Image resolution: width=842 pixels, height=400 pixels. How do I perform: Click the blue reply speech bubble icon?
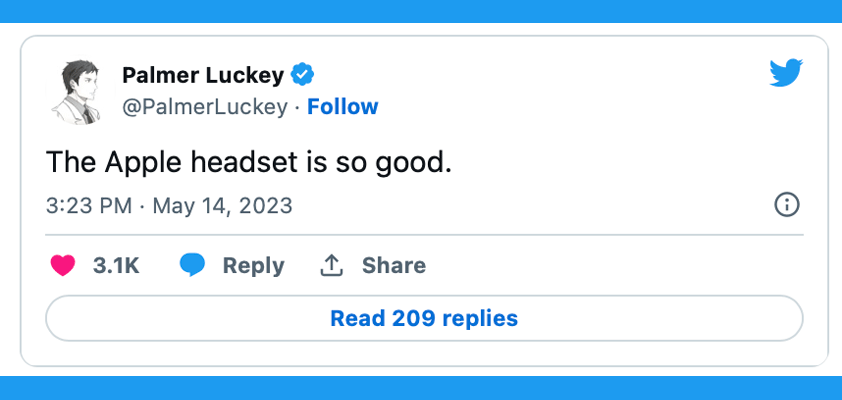tap(192, 265)
